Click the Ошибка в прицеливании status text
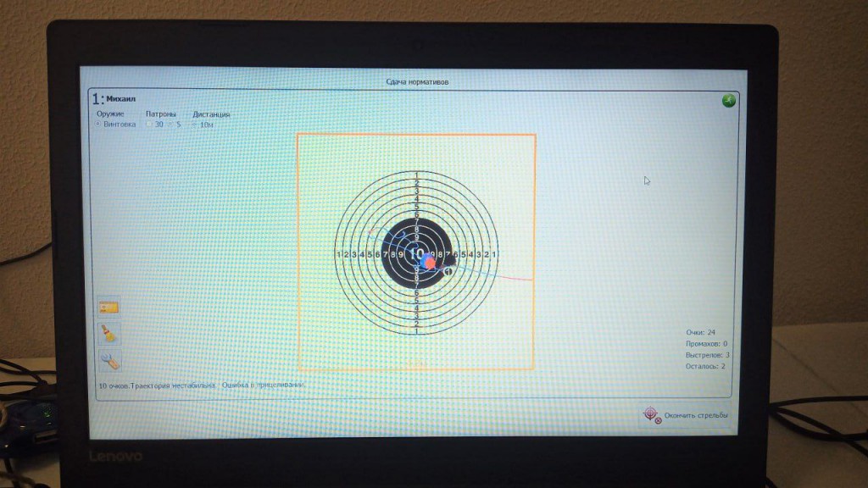Screen dimensions: 868x488 (264, 385)
